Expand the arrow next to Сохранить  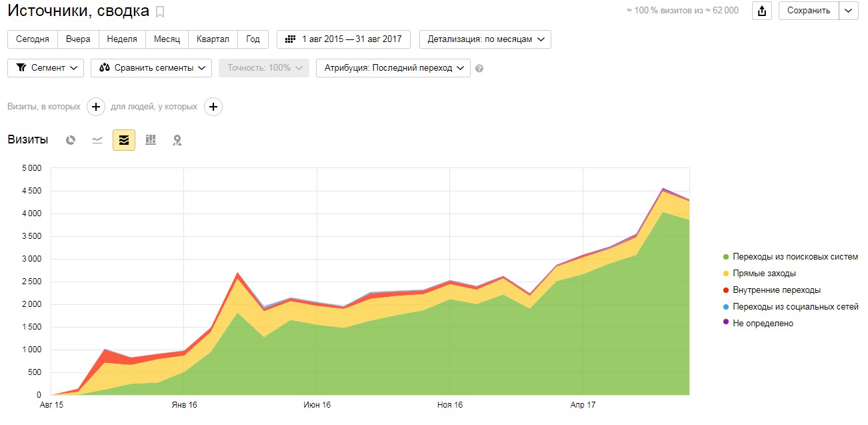click(x=848, y=11)
